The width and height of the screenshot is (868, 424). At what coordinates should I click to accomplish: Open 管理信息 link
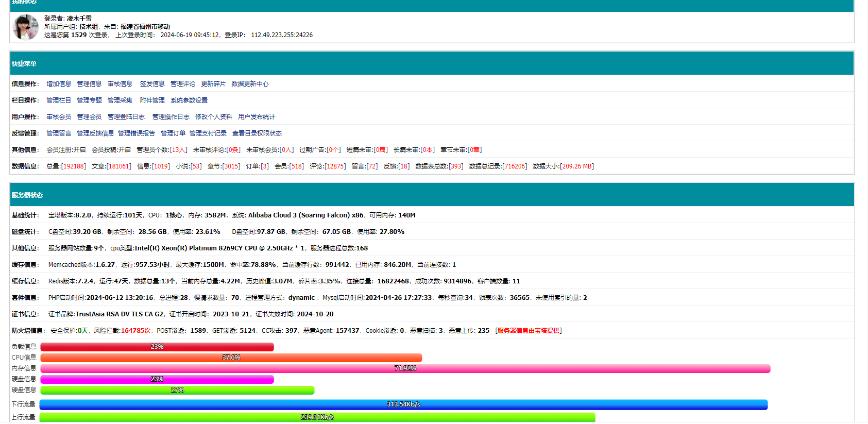89,84
